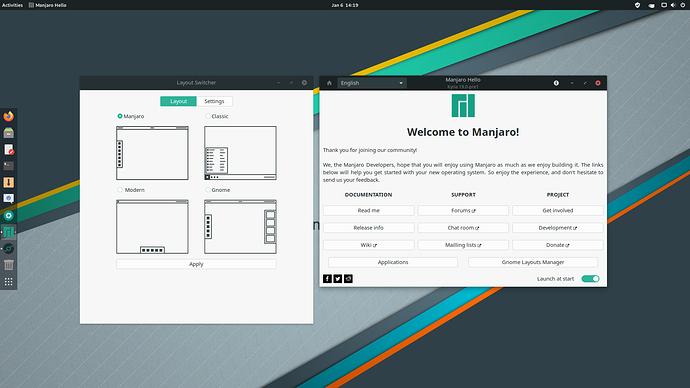
Task: Show applications grid in the dock
Action: point(8,282)
